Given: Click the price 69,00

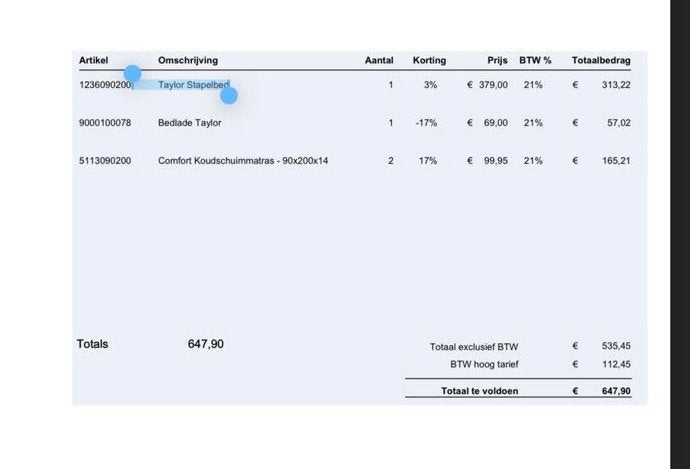Looking at the screenshot, I should pos(496,123).
